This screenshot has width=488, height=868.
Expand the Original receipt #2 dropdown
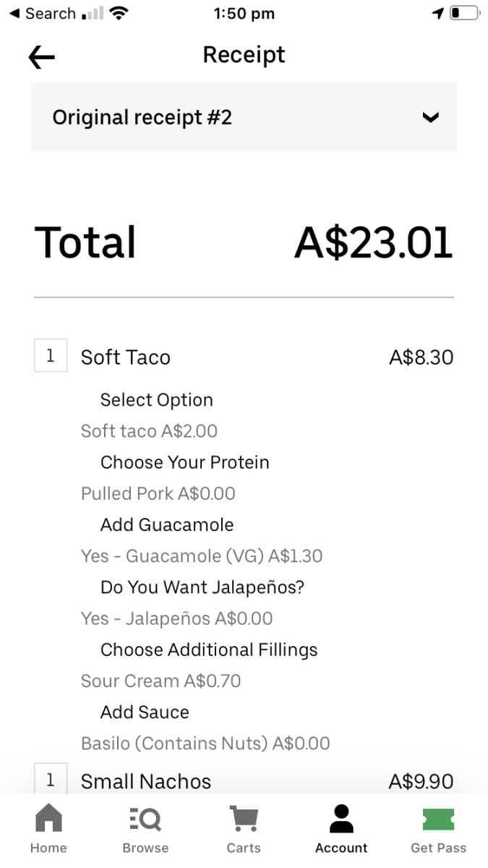click(244, 117)
